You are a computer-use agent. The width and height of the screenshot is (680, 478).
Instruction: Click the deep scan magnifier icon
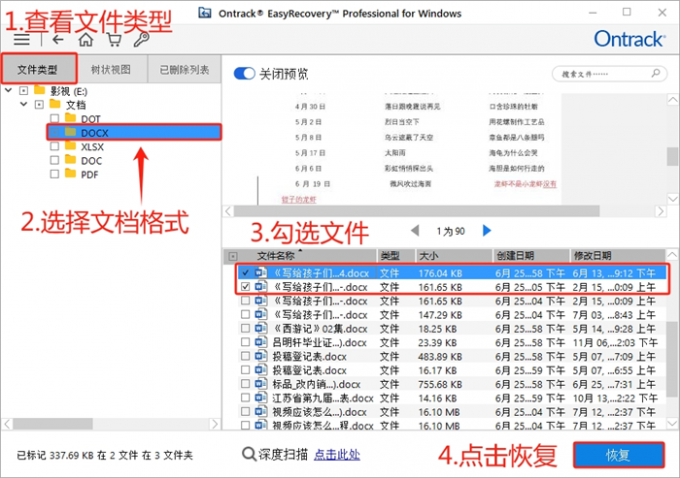(x=249, y=454)
